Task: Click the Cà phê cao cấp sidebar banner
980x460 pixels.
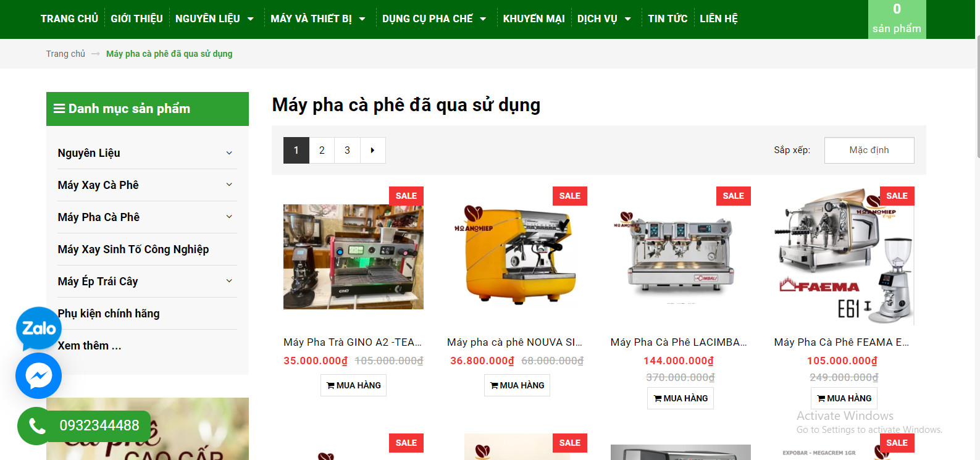Action: (148, 429)
